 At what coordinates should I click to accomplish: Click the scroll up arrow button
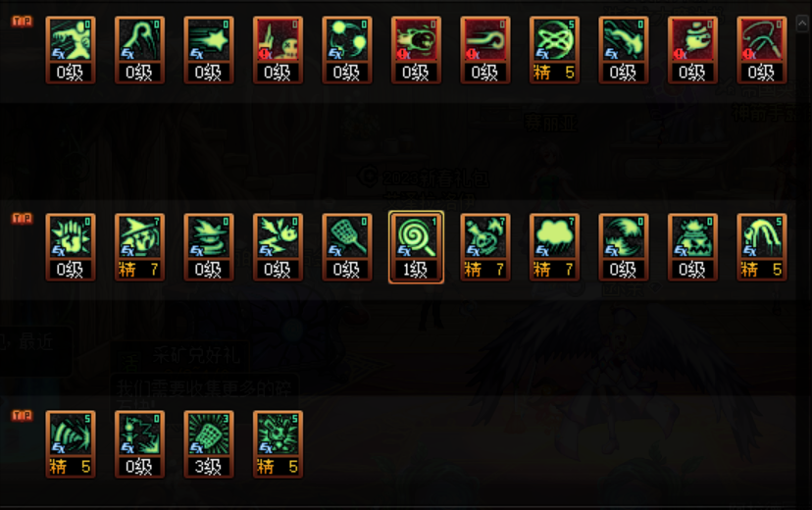[802, 24]
